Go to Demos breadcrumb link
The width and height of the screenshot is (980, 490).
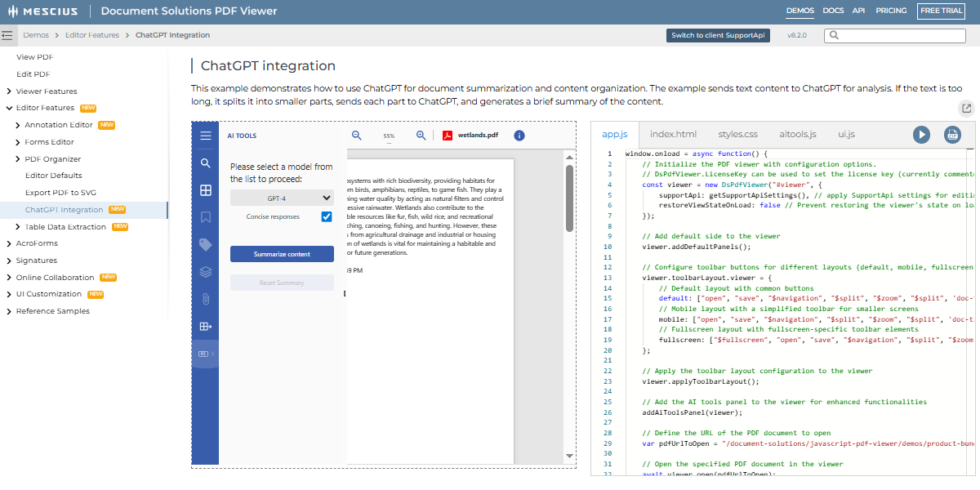36,35
